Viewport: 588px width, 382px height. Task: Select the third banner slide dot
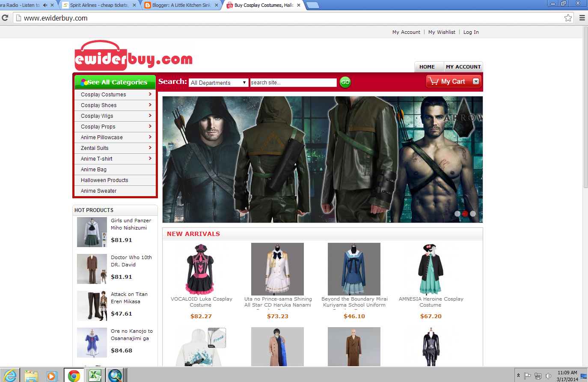pyautogui.click(x=473, y=213)
